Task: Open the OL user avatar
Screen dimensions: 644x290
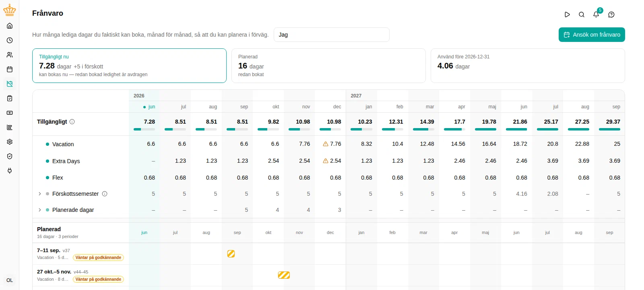Action: [x=10, y=280]
